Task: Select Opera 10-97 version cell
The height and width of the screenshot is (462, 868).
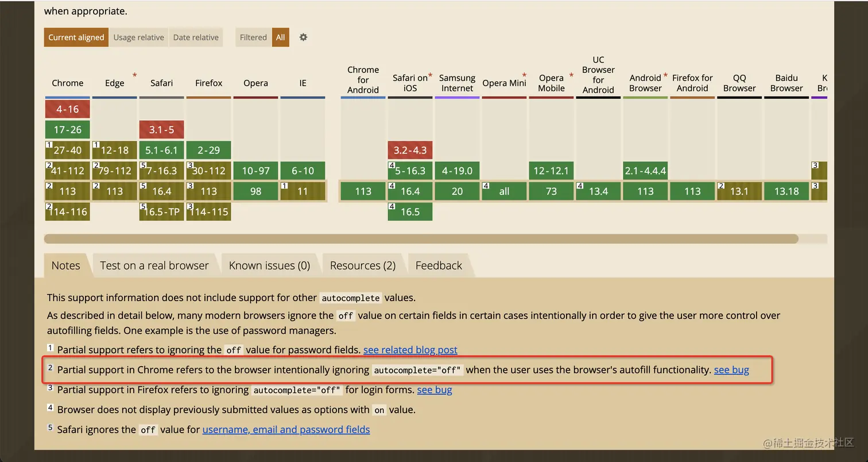Action: point(256,171)
